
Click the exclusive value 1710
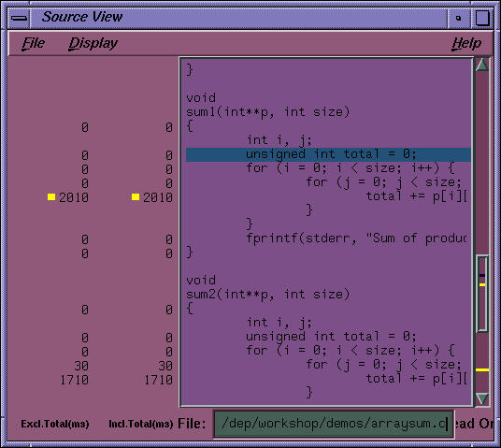pos(74,380)
